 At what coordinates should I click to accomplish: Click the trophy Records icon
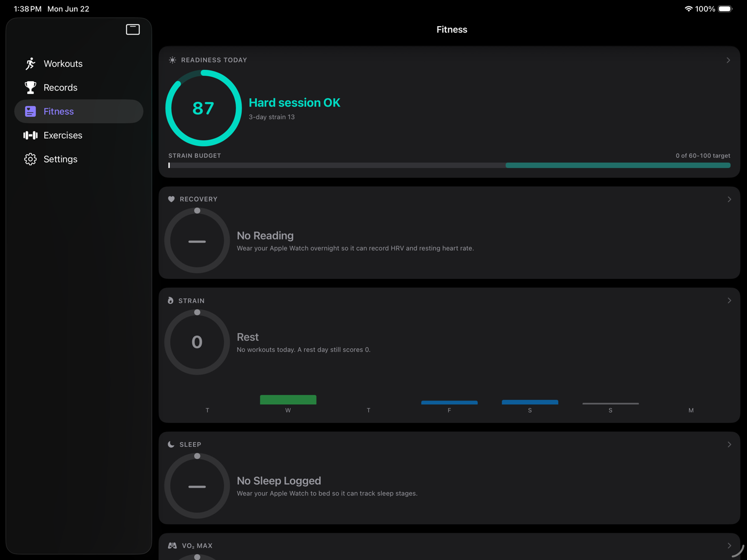(30, 87)
